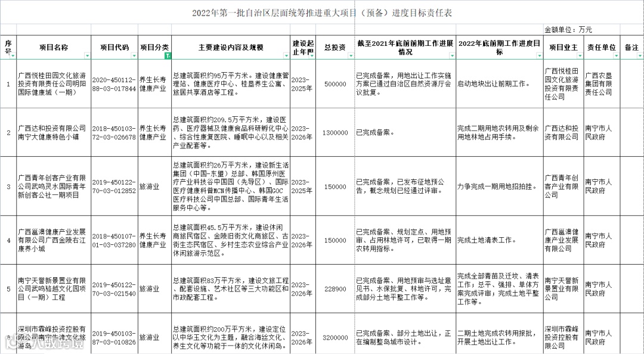Select project name '广西邕澳健康产业发展有限公司广西金陵右江康养小城'

click(x=54, y=240)
